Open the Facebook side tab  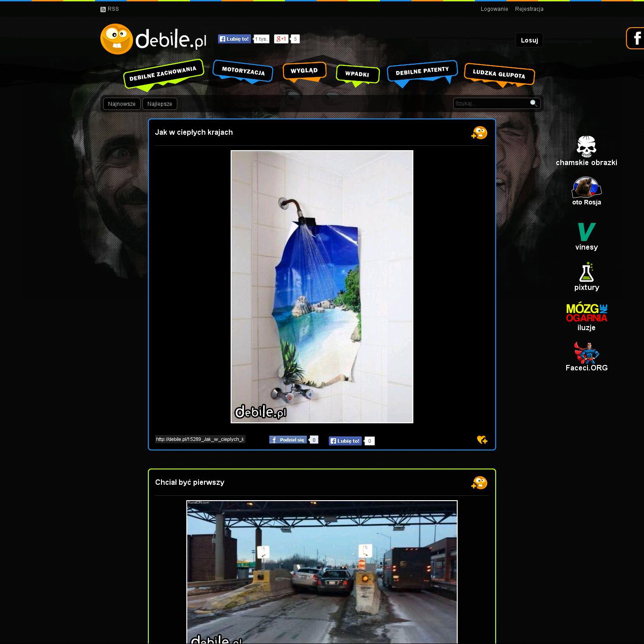click(635, 38)
